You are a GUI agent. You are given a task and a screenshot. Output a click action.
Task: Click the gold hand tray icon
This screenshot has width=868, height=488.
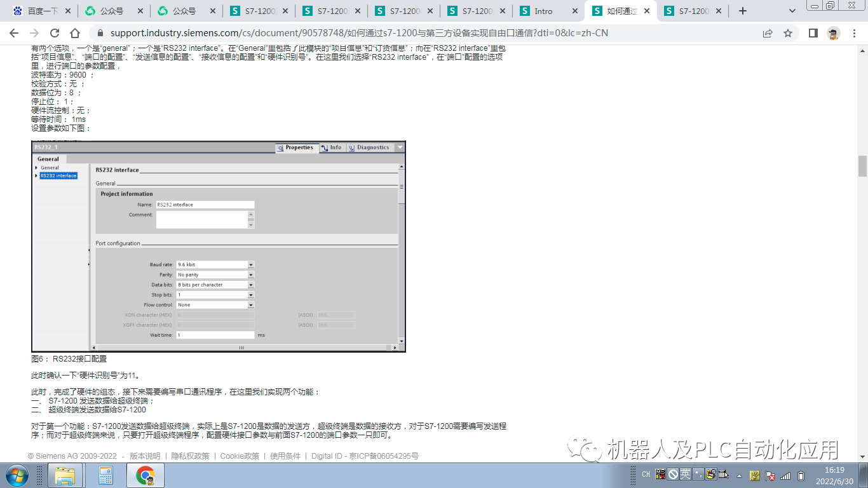[x=755, y=475]
